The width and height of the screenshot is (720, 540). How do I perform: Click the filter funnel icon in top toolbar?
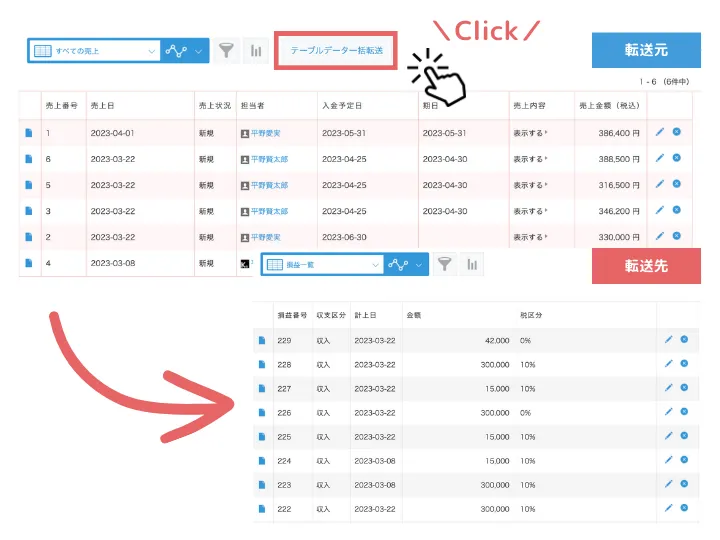[227, 50]
